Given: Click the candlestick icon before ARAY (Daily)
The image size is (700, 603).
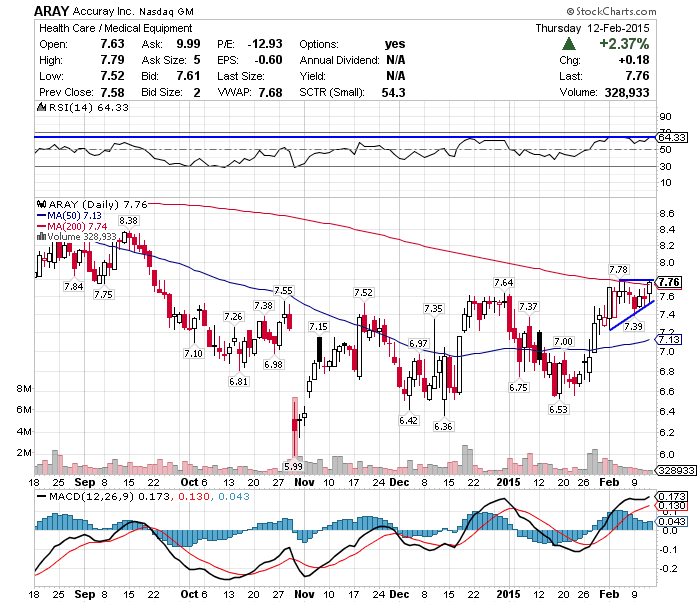Looking at the screenshot, I should pyautogui.click(x=42, y=204).
